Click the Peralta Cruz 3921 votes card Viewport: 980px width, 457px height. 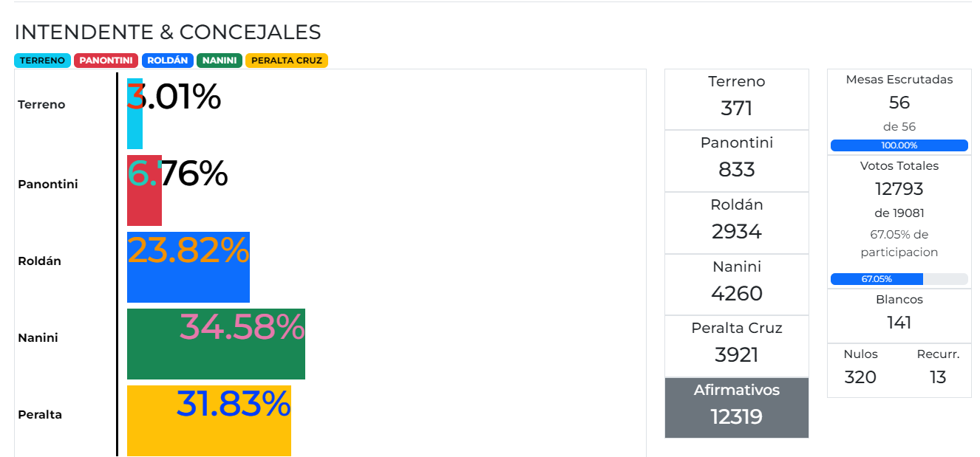click(x=737, y=346)
